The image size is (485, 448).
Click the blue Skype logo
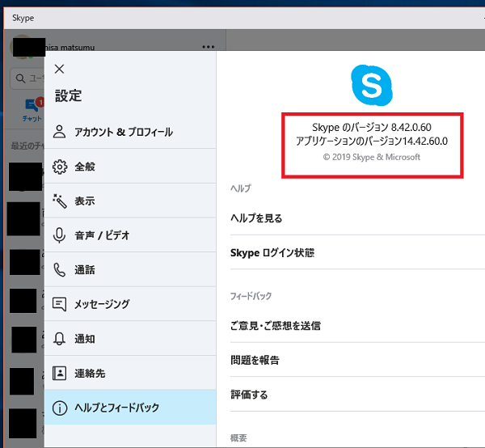click(372, 85)
